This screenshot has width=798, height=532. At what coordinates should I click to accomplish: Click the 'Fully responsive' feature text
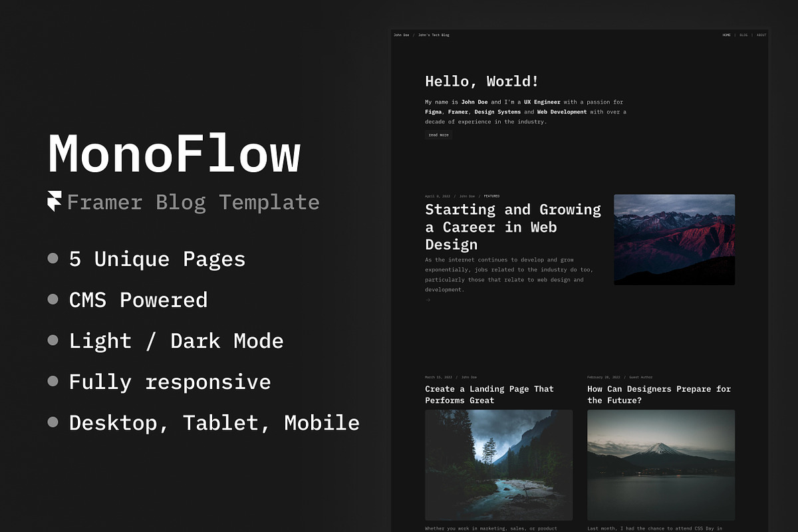pyautogui.click(x=170, y=382)
